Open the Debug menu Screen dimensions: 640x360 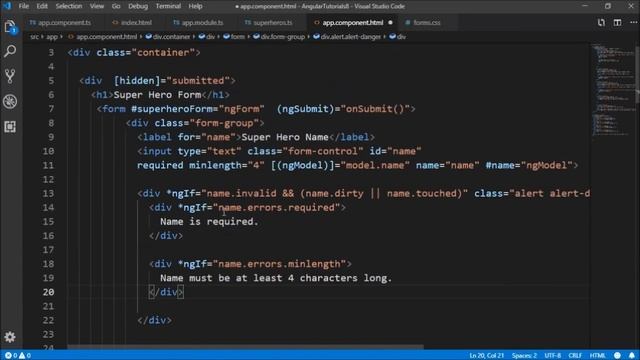(x=138, y=6)
